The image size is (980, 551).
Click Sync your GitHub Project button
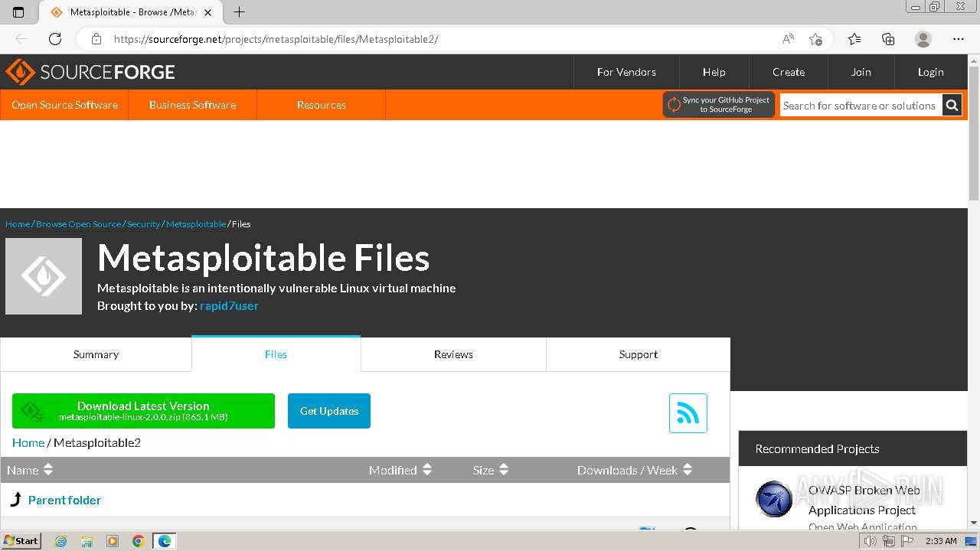click(719, 105)
